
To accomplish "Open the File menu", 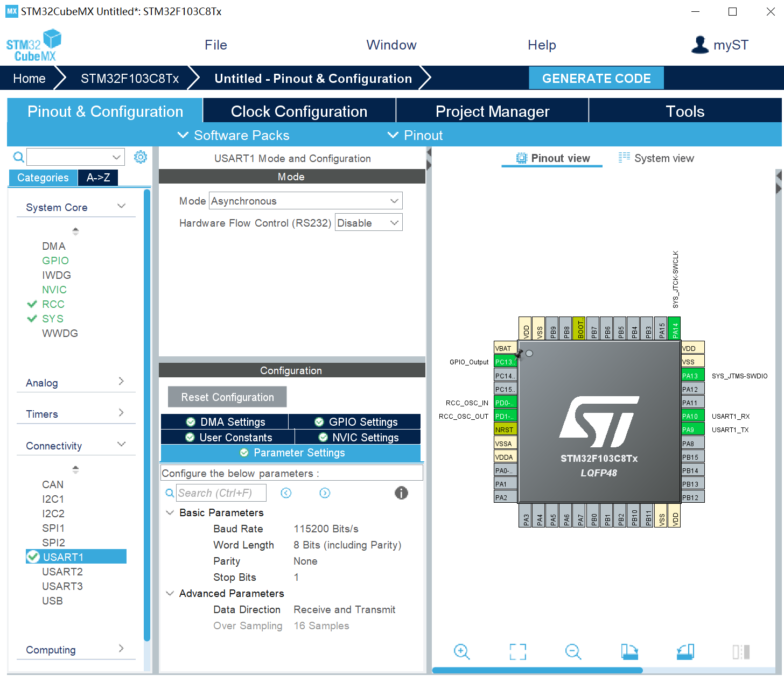I will (x=216, y=45).
